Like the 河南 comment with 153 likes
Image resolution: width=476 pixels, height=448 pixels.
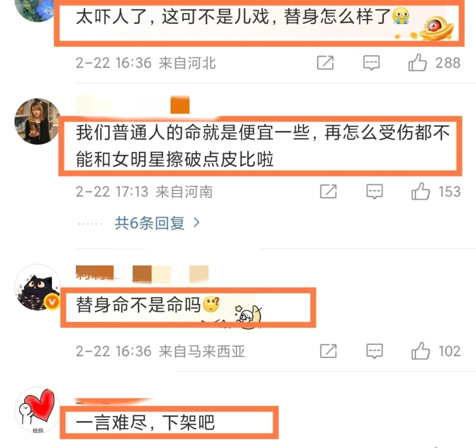click(x=420, y=192)
